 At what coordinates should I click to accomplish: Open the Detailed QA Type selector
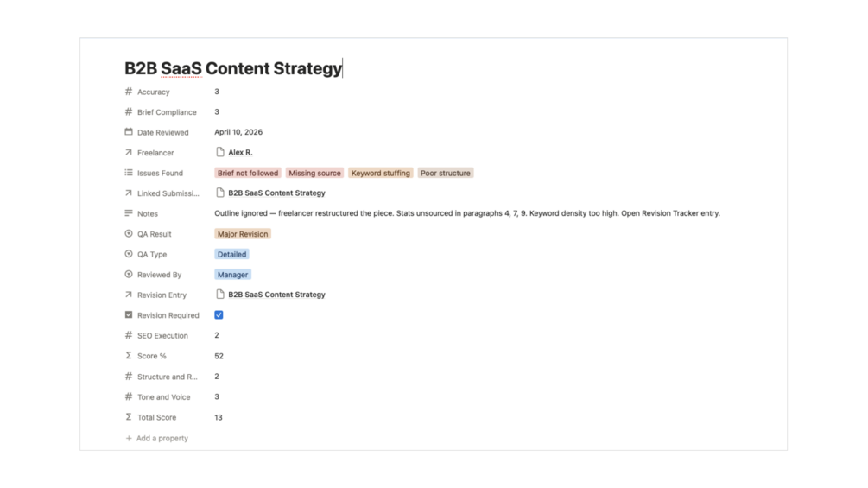click(x=231, y=255)
